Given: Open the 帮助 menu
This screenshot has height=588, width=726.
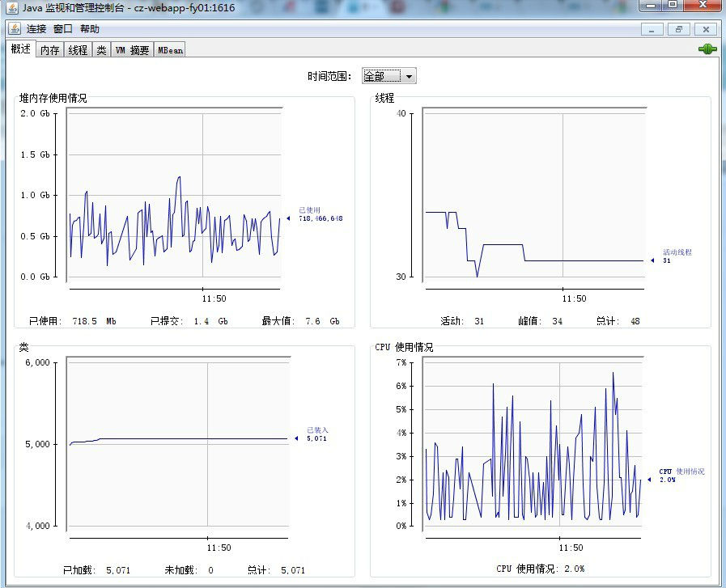Looking at the screenshot, I should (x=89, y=29).
